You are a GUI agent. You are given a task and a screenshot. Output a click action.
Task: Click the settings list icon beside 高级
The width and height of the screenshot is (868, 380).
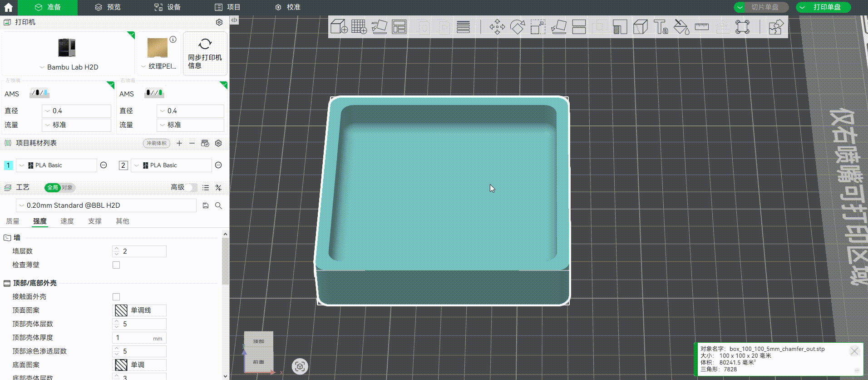pyautogui.click(x=206, y=187)
